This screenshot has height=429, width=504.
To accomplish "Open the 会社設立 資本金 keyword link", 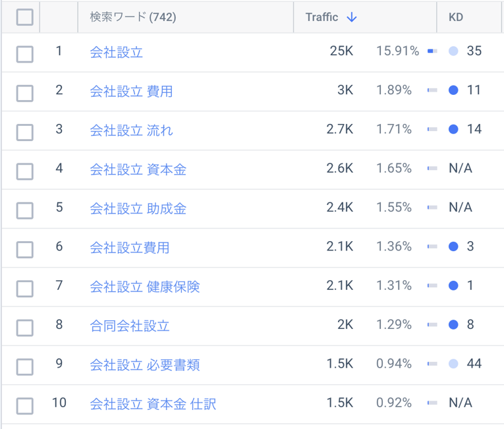I will coord(138,169).
